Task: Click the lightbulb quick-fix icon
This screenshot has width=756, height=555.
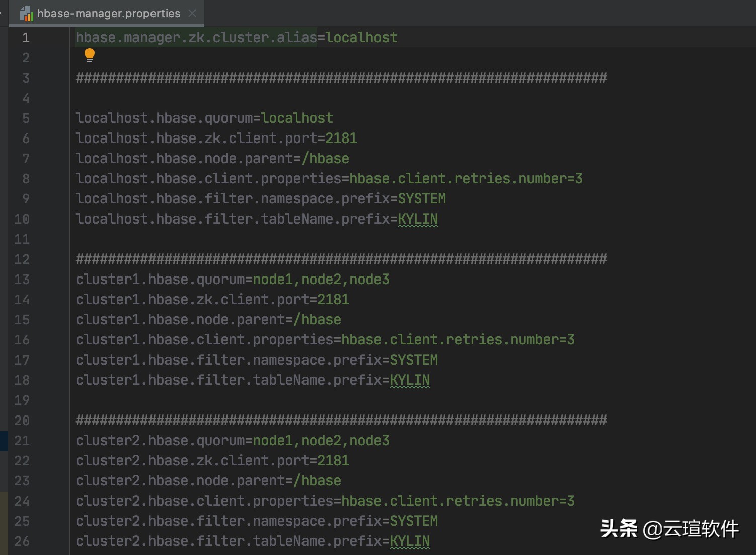Action: pos(90,55)
